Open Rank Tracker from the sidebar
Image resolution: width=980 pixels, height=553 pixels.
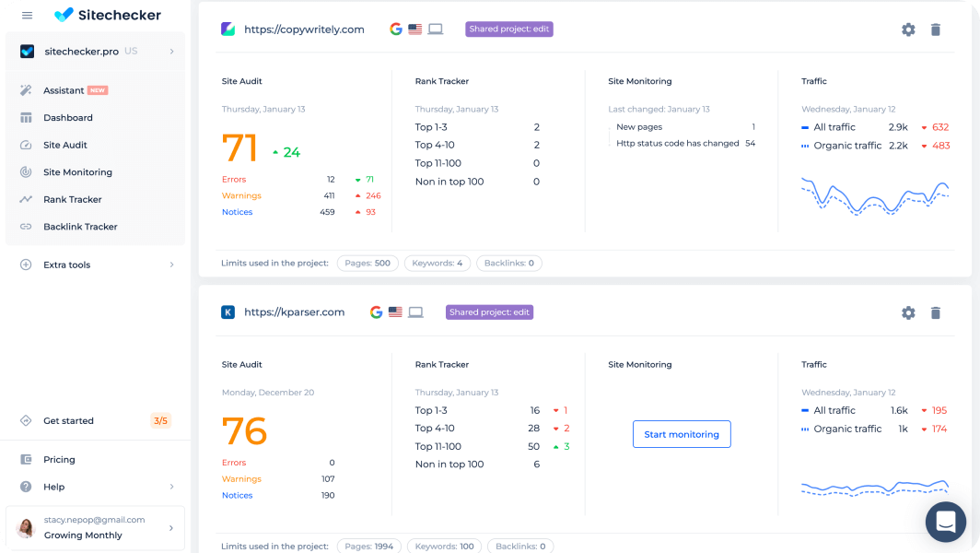(x=73, y=200)
